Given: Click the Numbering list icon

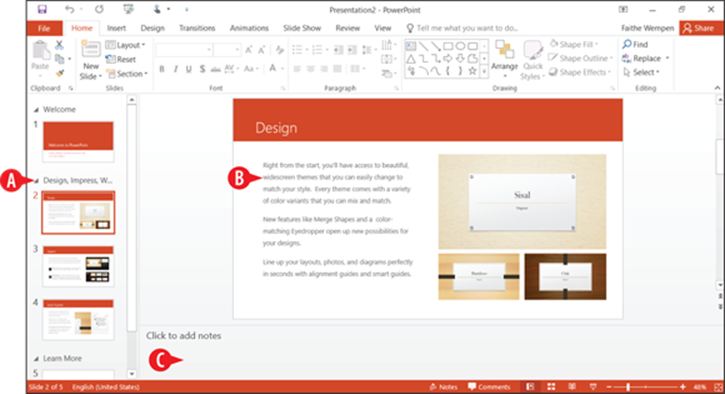Looking at the screenshot, I should pyautogui.click(x=317, y=49).
